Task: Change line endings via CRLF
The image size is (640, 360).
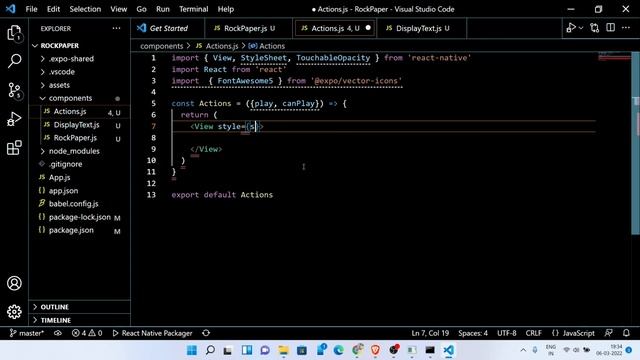Action: (533, 333)
